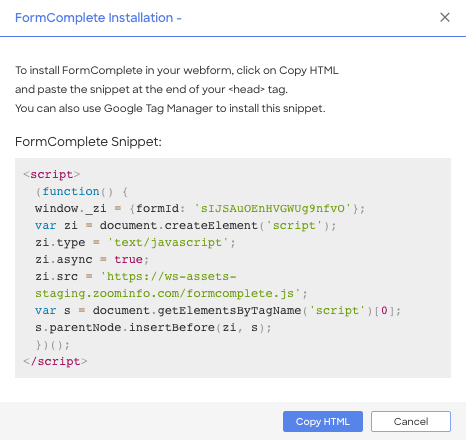This screenshot has width=466, height=440.
Task: Click the 'zi.async = true' line
Action: 92,259
